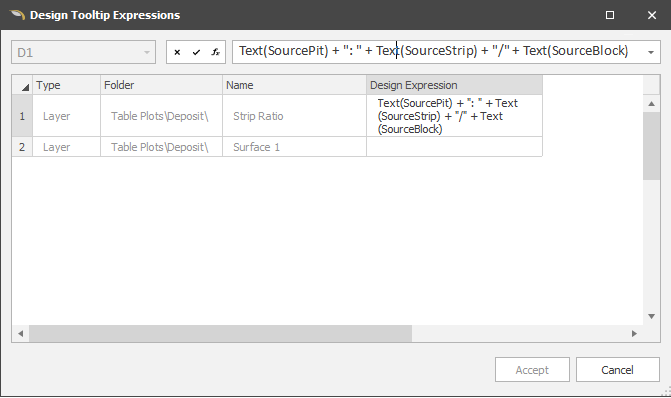The image size is (671, 398).
Task: Click the horizontal scrollbar left arrow
Action: click(x=21, y=333)
